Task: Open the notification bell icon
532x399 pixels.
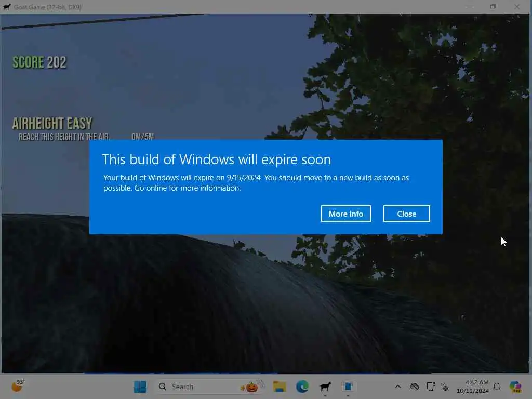Action: click(497, 387)
